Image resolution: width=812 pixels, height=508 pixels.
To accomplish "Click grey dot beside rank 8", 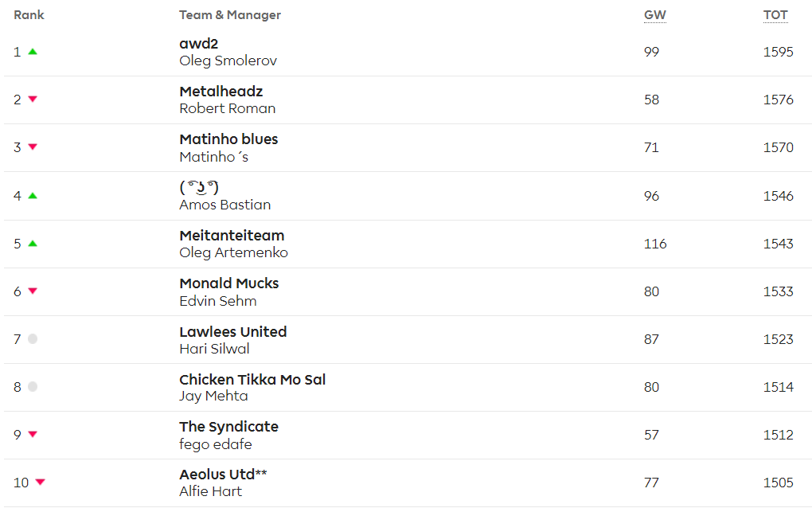I will 33,387.
